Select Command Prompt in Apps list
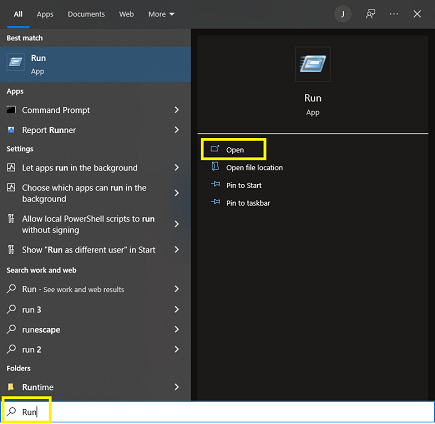Screen dimensions: 435x424 tap(95, 110)
